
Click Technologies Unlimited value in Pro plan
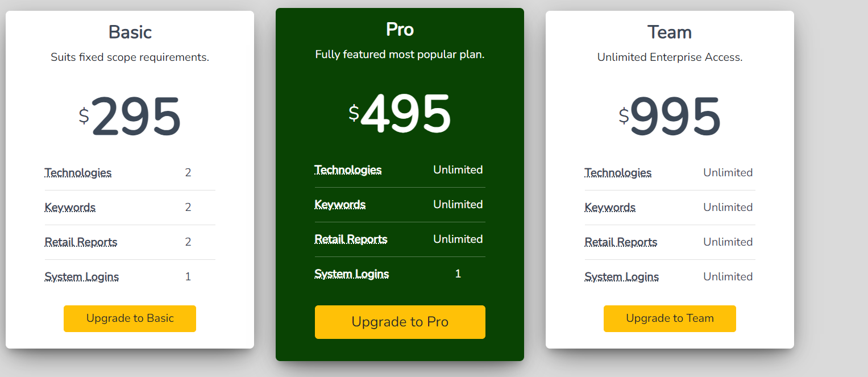click(x=458, y=170)
